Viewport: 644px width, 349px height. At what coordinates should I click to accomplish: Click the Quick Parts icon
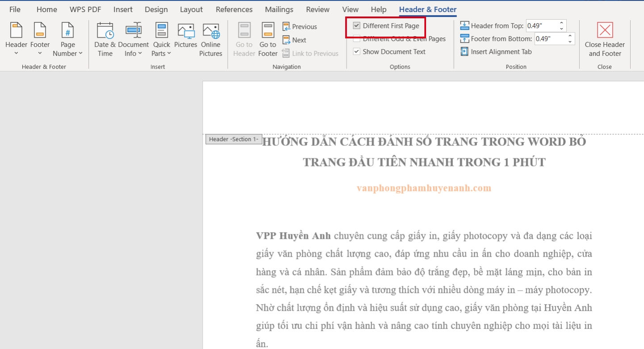(161, 30)
